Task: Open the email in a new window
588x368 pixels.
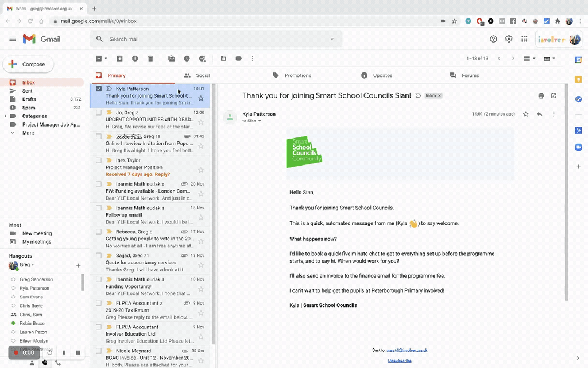Action: pyautogui.click(x=554, y=96)
